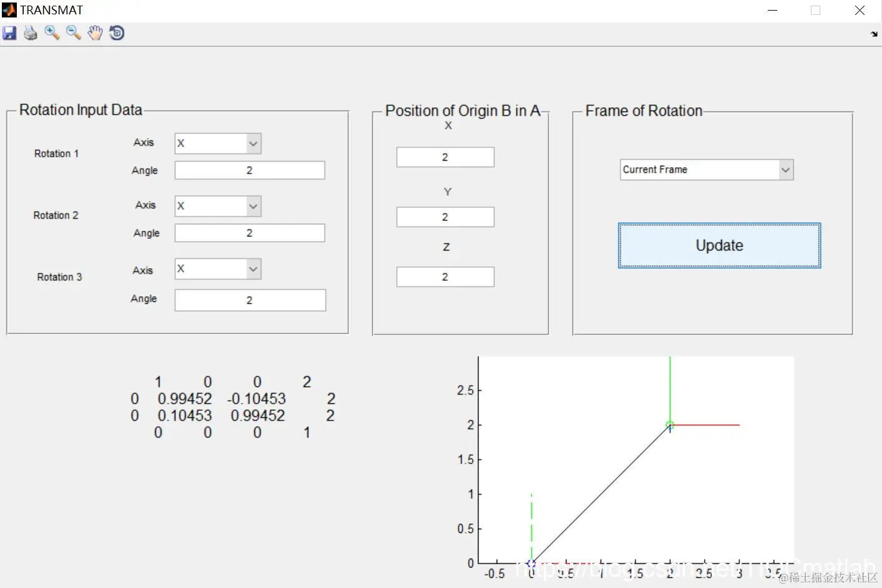Screen dimensions: 882x588
Task: Select the Zoom In tool
Action: [52, 33]
